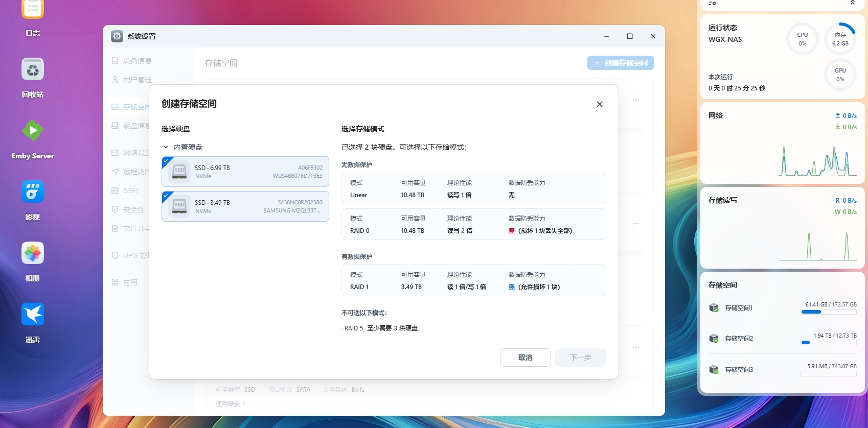Open UPS 管理 in the settings sidebar

tap(130, 255)
